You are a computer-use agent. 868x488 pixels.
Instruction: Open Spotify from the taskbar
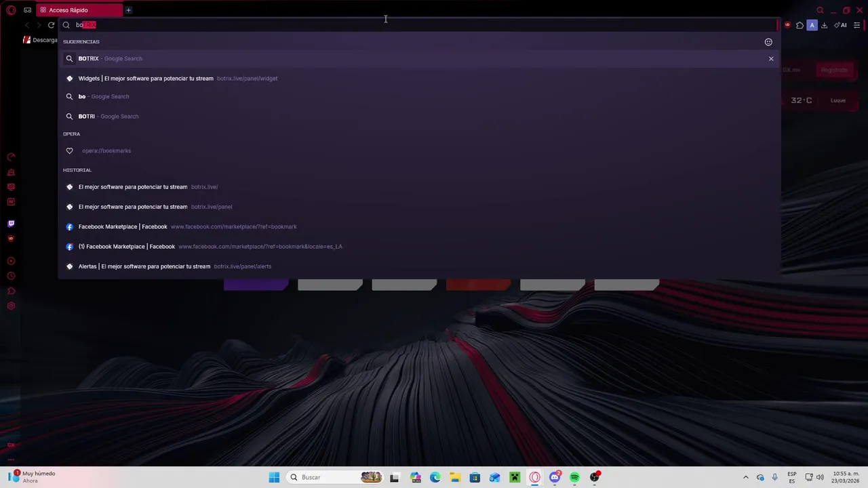click(x=574, y=477)
